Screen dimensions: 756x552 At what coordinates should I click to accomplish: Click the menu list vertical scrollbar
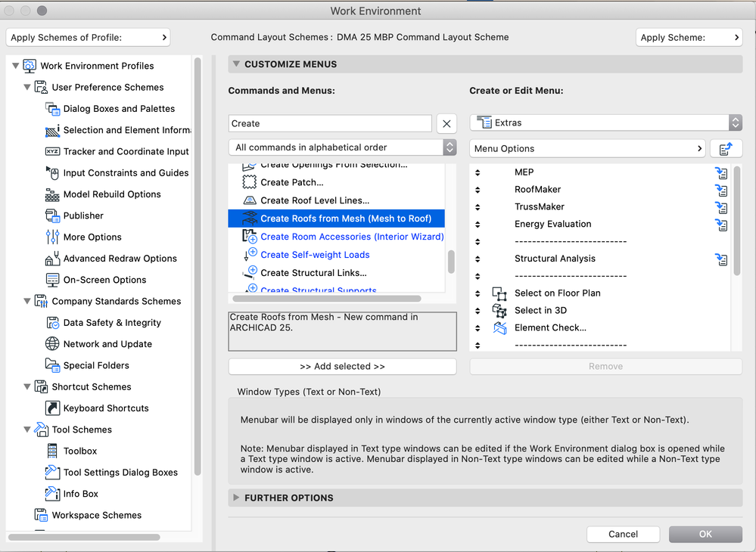737,221
